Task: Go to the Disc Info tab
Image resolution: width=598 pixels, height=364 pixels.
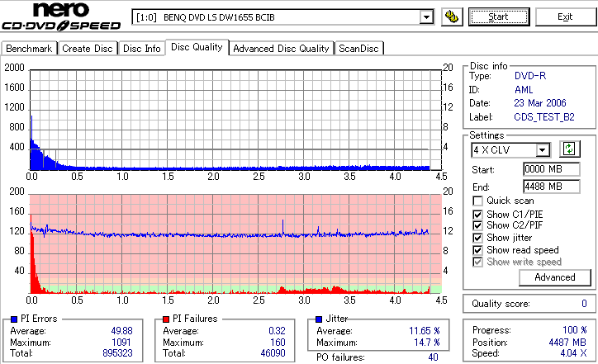Action: tap(142, 49)
